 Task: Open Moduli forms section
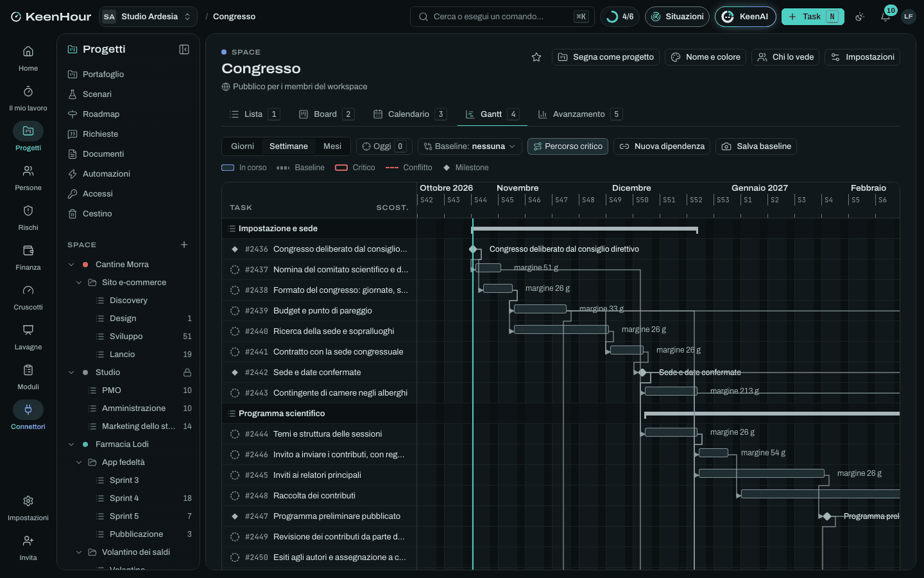(x=28, y=376)
